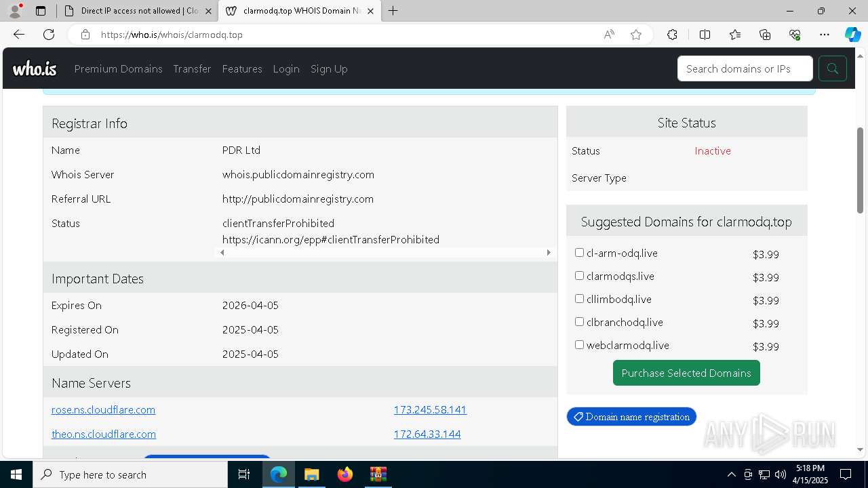Open the tab actions menu icon
Screen dimensions: 868x488
(41, 11)
